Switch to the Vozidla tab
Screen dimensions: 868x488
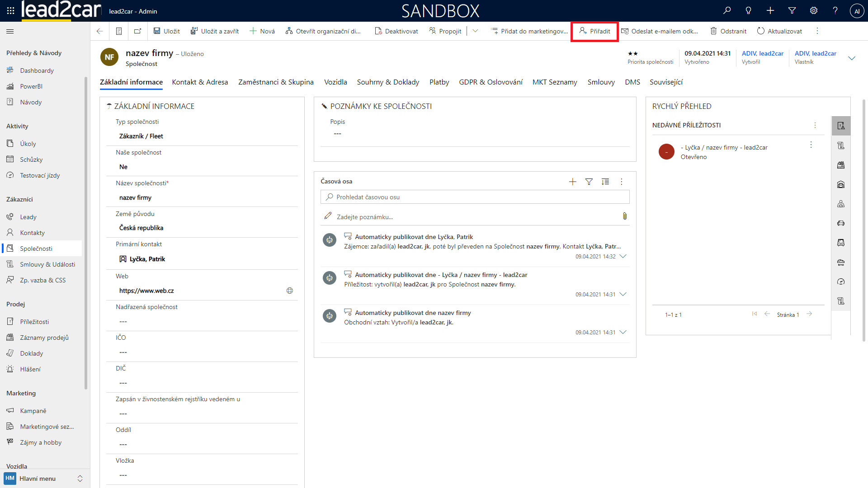(x=335, y=82)
